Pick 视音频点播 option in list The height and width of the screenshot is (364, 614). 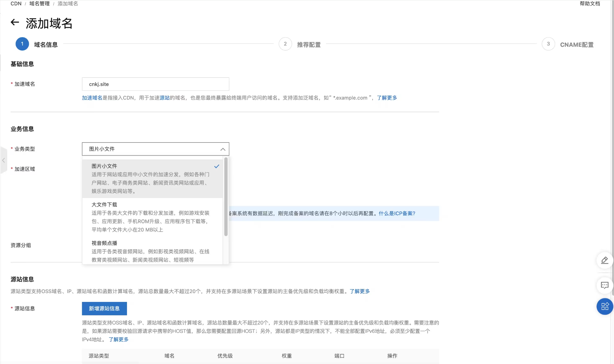pos(152,251)
